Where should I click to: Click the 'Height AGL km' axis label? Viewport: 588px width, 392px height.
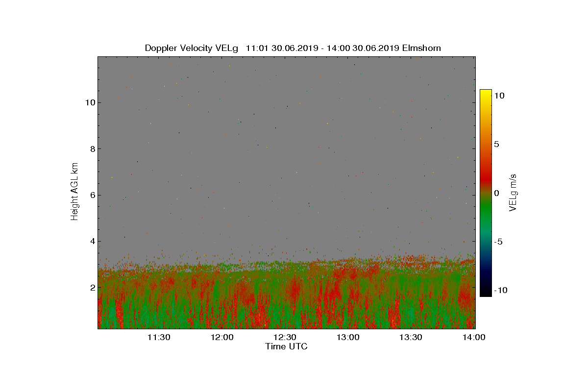click(74, 192)
